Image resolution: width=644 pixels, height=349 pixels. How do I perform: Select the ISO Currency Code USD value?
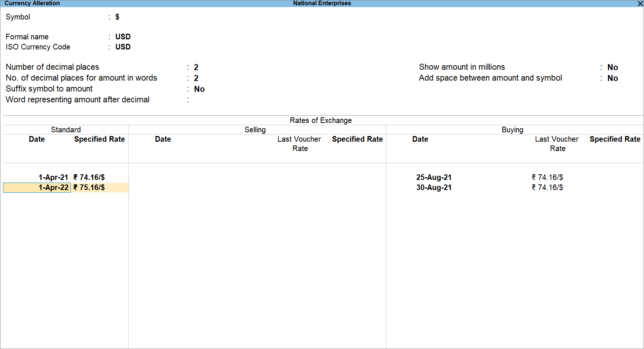123,47
